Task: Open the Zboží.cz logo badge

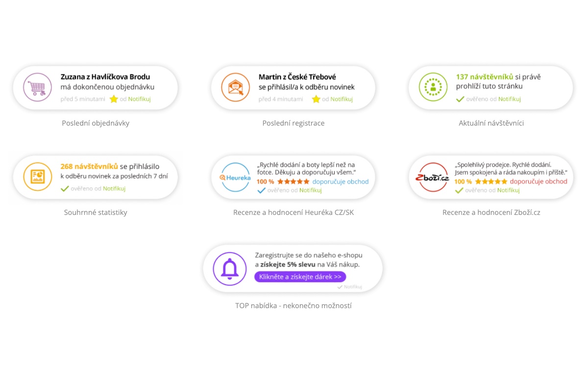Action: click(433, 177)
